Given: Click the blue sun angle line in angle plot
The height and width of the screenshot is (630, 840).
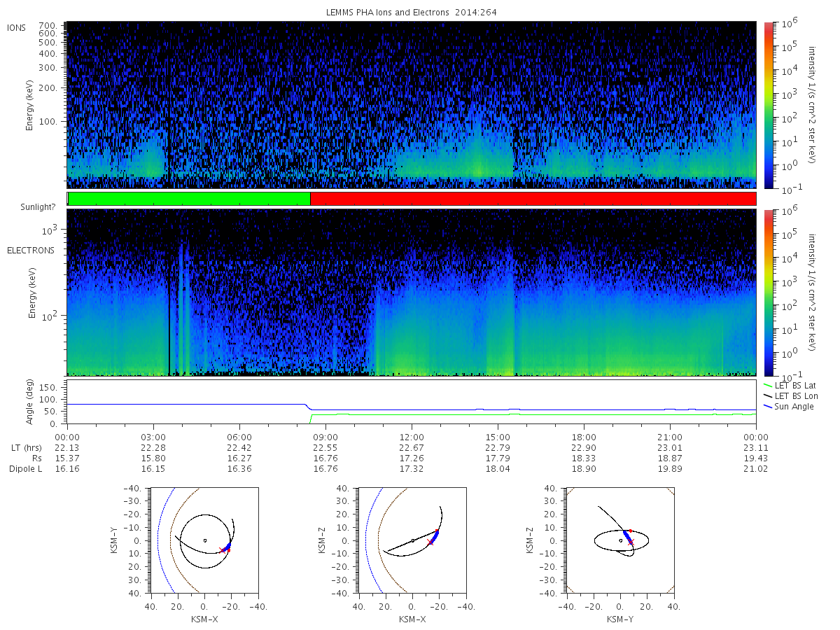Looking at the screenshot, I should point(182,404).
